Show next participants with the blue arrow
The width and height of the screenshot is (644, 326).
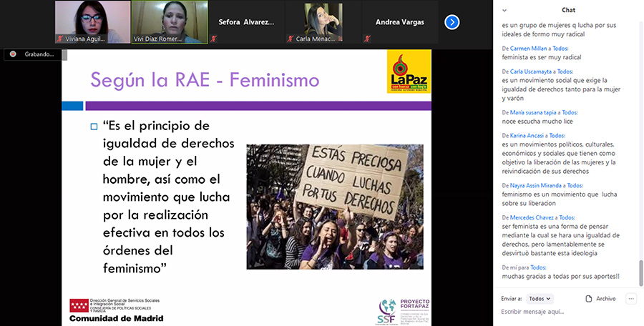[452, 22]
